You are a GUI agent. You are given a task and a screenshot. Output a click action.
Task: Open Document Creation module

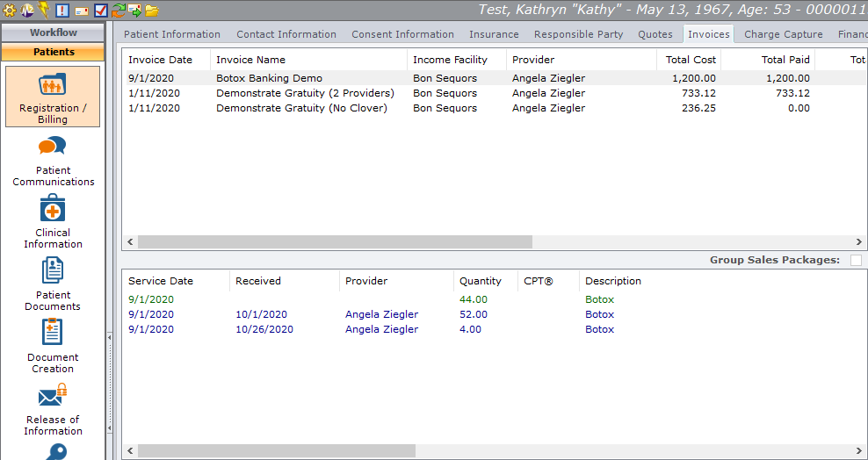click(53, 346)
